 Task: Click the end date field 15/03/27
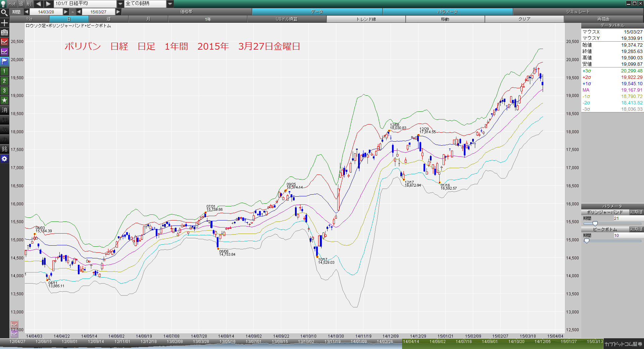98,12
